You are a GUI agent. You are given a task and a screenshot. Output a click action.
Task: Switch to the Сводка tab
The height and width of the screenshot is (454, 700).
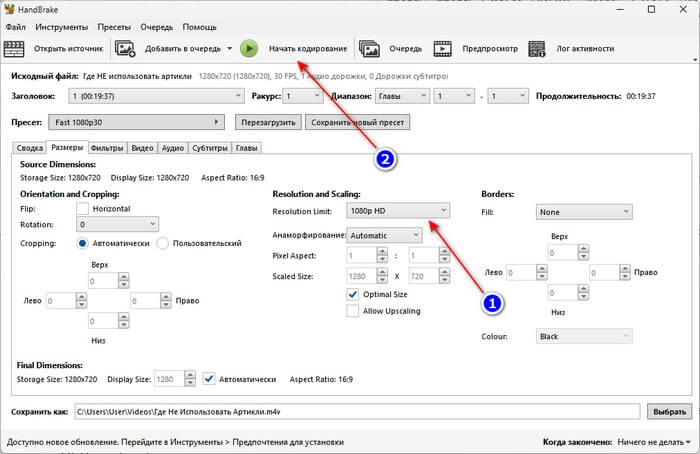click(x=29, y=148)
